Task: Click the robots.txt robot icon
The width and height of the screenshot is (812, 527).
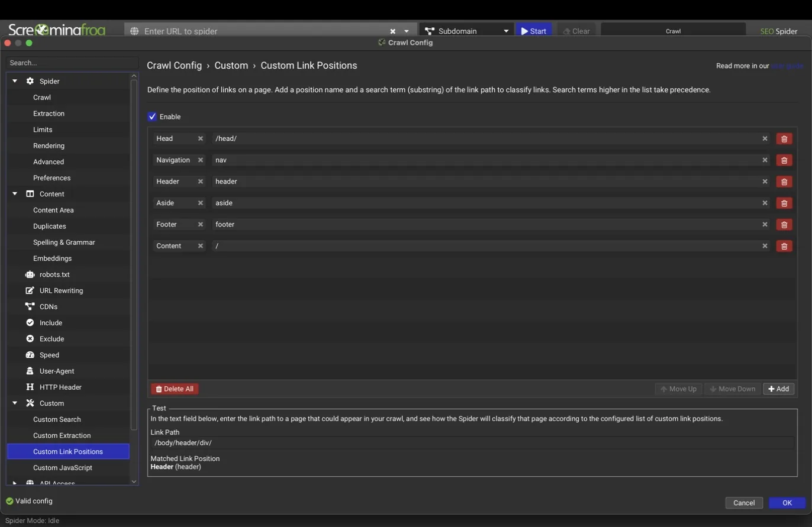Action: coord(30,274)
